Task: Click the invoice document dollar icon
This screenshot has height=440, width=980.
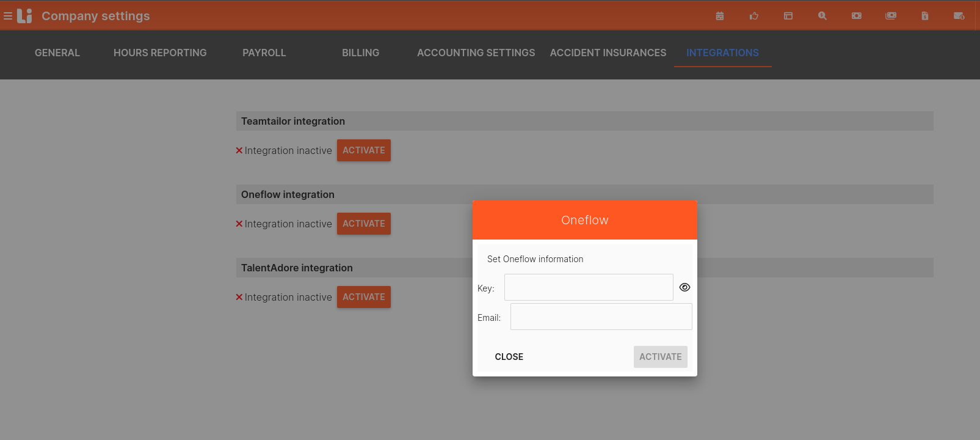Action: pos(925,16)
